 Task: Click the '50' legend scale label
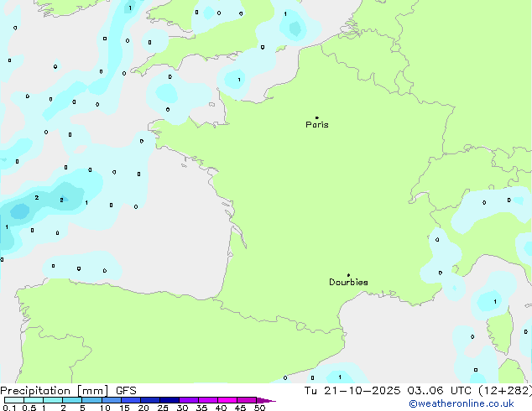(260, 408)
